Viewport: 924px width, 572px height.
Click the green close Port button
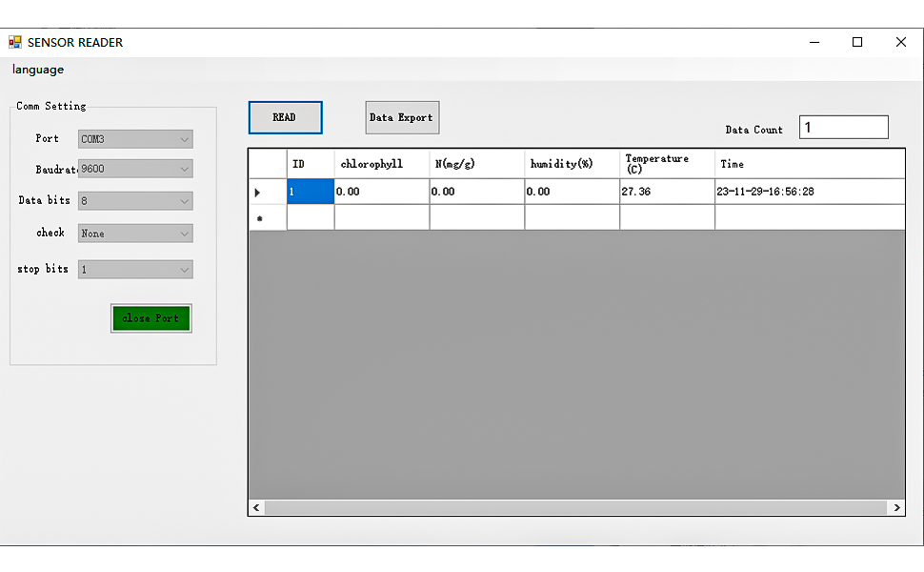coord(151,318)
